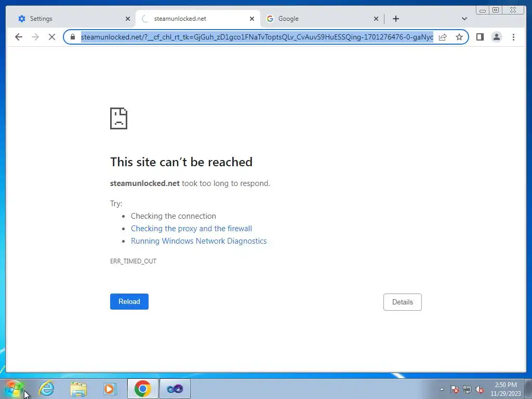
Task: Click the 'This site can't be reached' heading
Action: tap(181, 162)
